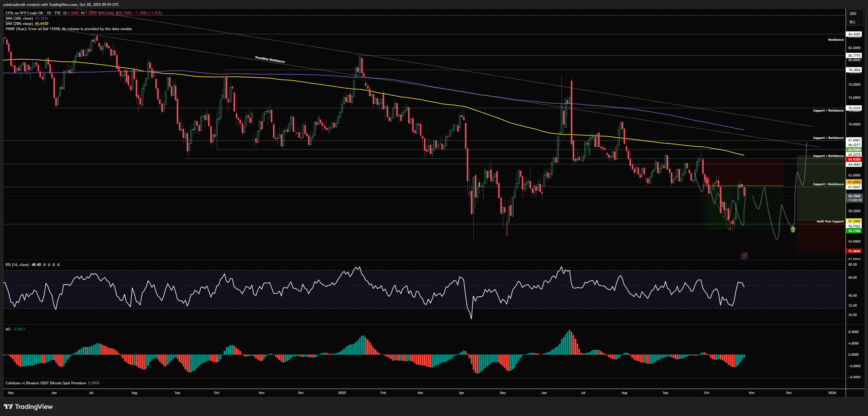Click the purple lightning bolt event icon
868x416 pixels.
pyautogui.click(x=744, y=256)
